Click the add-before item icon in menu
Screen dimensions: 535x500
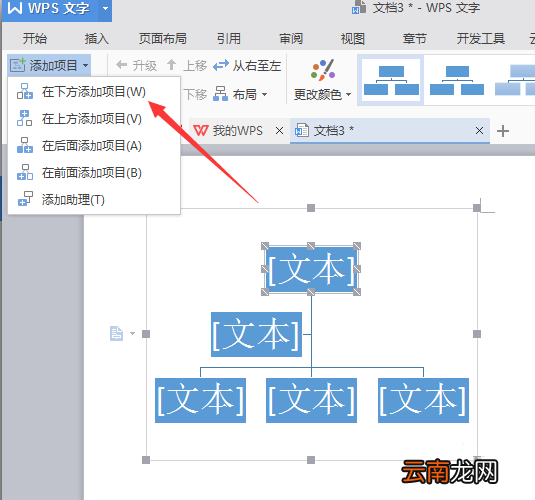[25, 172]
